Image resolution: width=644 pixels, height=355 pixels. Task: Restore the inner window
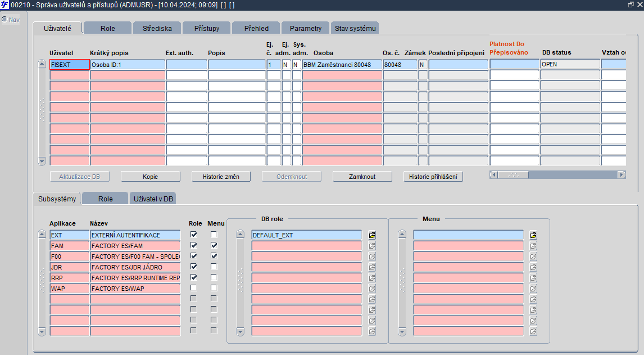(x=631, y=5)
